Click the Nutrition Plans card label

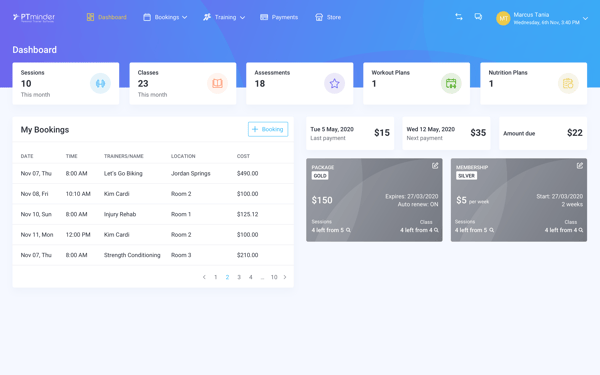point(508,73)
